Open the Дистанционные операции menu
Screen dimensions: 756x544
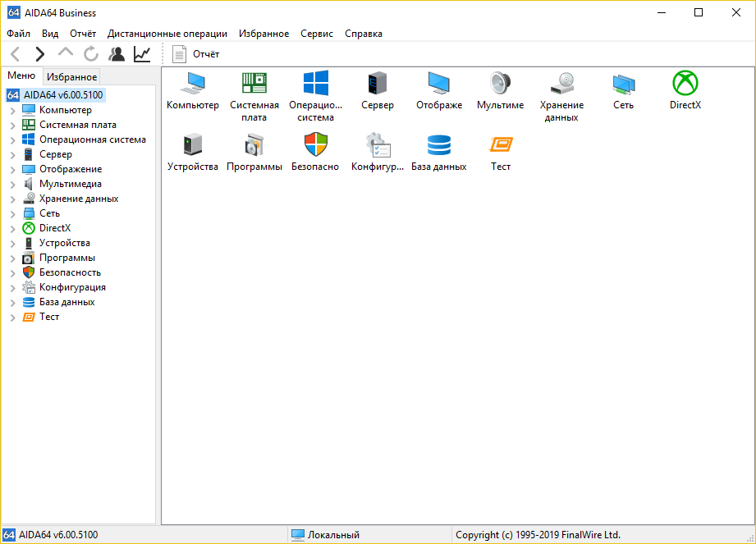(167, 34)
